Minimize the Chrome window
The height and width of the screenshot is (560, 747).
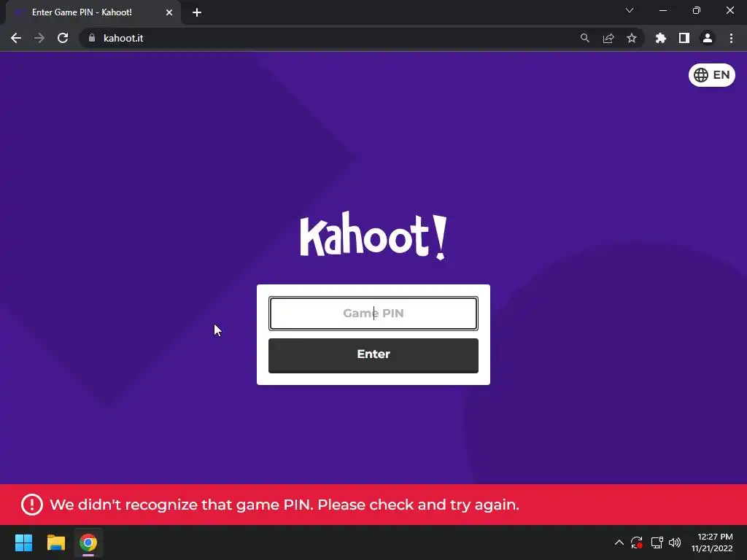[x=663, y=10]
